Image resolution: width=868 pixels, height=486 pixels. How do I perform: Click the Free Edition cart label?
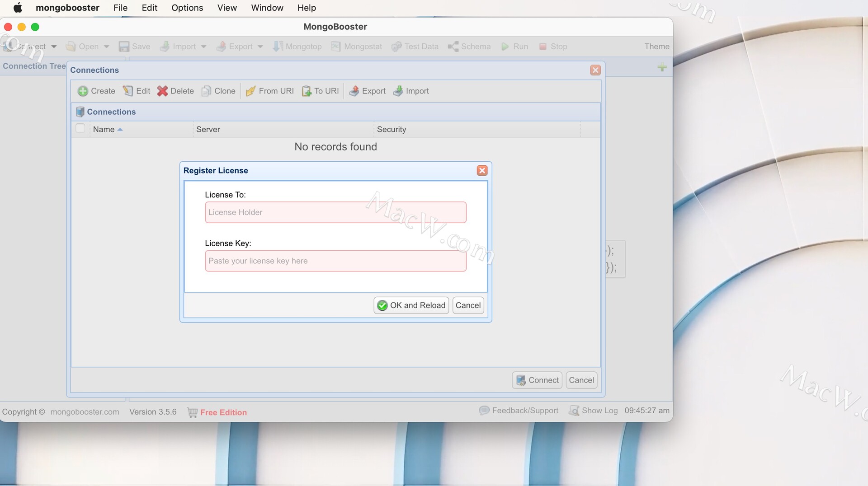pos(217,412)
